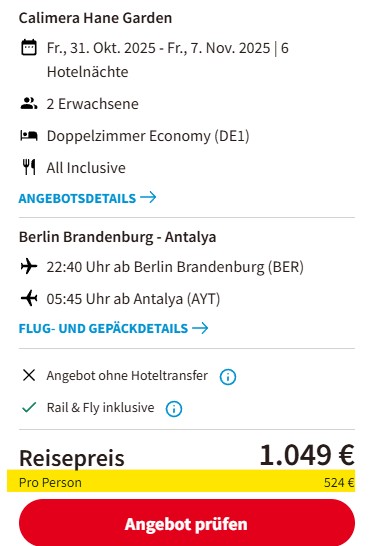Click the Angebot prüfen button
The image size is (373, 546).
(x=187, y=524)
